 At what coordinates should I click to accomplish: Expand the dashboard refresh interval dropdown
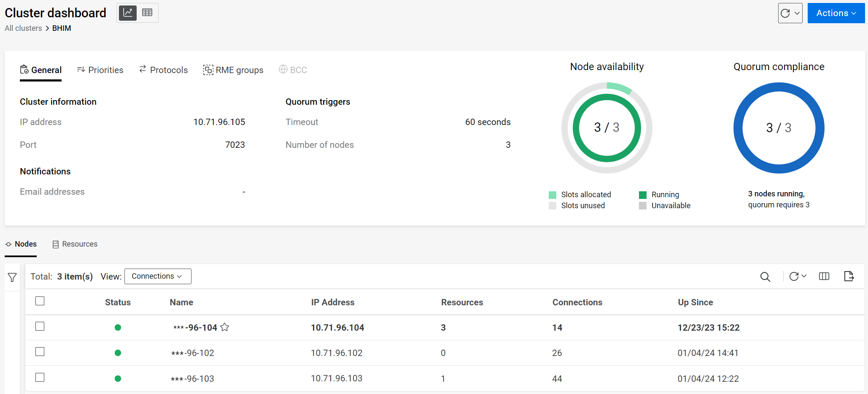pyautogui.click(x=797, y=13)
